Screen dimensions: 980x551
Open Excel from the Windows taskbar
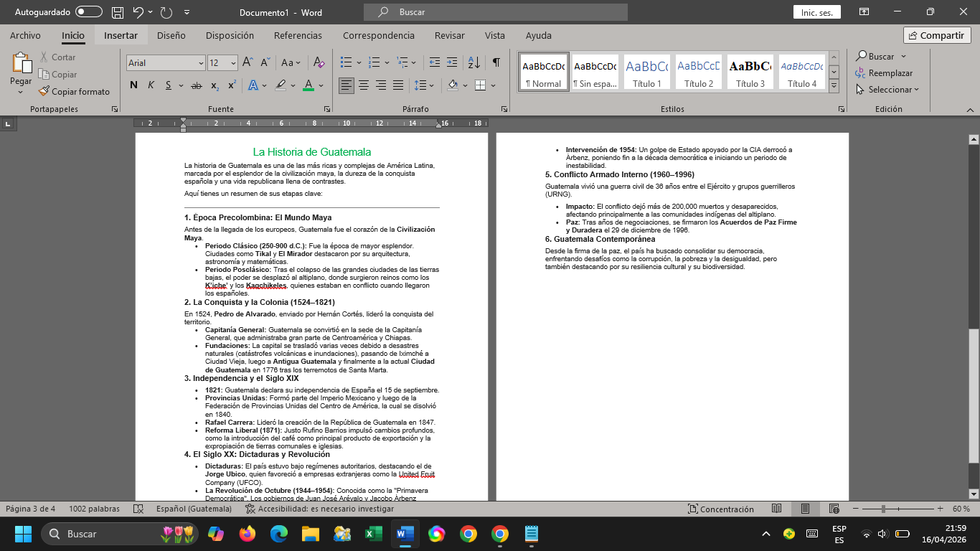[372, 534]
